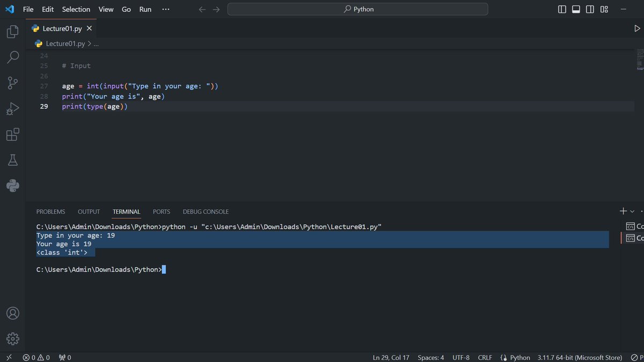
Task: Open the Customize Layout icon
Action: pos(604,9)
